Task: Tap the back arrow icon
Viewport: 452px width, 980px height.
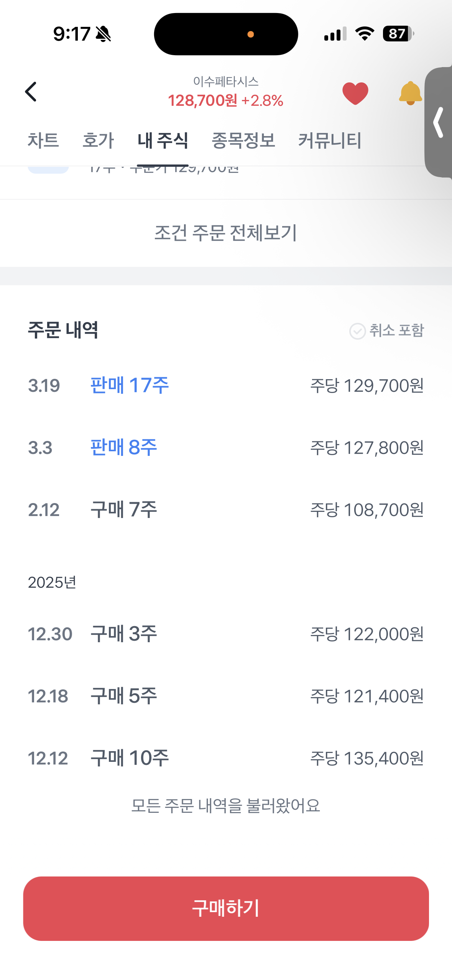Action: [31, 92]
